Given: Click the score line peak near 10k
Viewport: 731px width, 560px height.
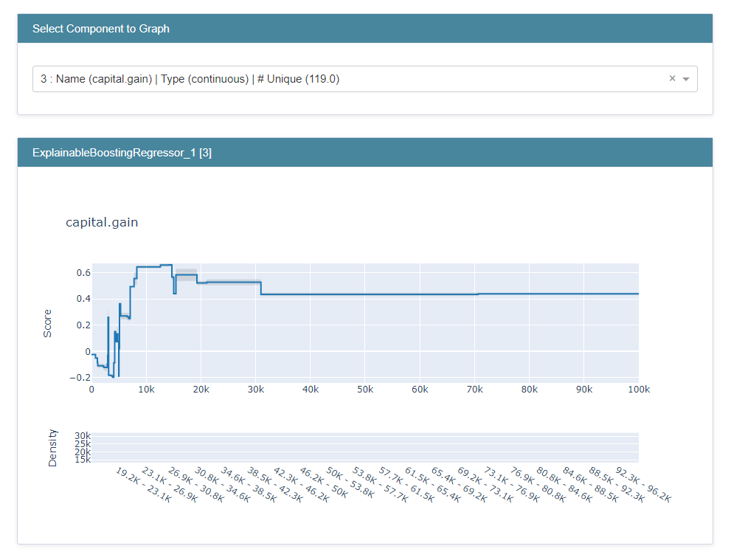Looking at the screenshot, I should point(148,266).
